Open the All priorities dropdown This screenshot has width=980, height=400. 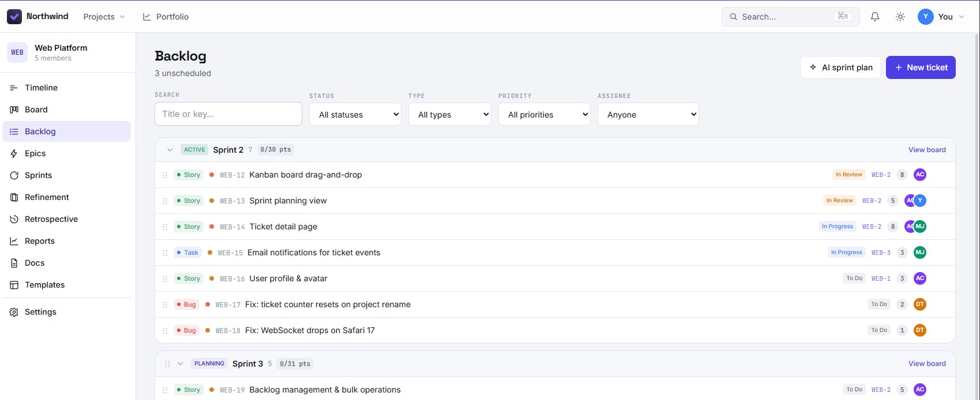pos(545,114)
